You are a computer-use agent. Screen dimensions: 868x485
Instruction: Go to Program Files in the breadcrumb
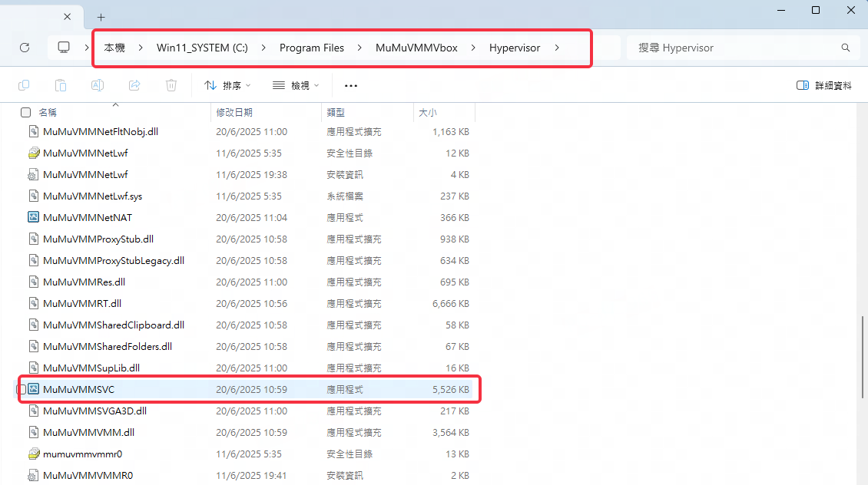[312, 48]
